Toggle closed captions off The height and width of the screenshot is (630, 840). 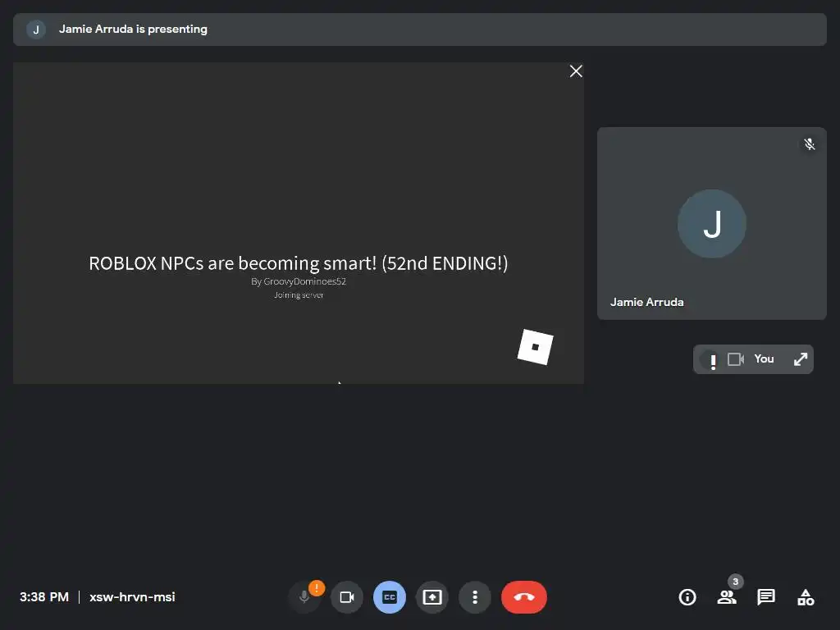(390, 597)
